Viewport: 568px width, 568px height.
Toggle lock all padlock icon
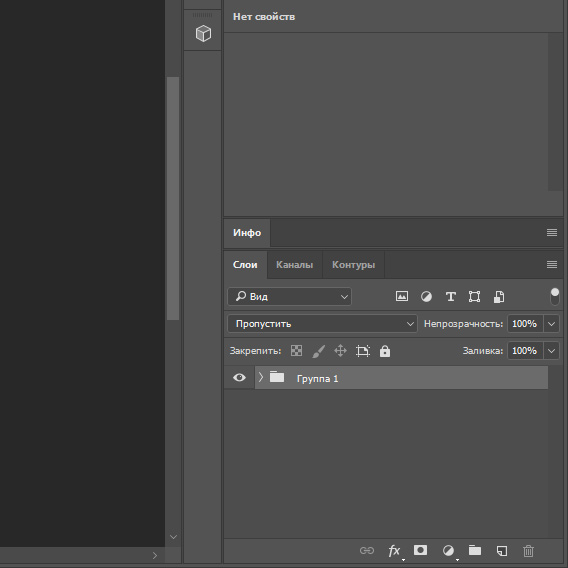(x=385, y=351)
